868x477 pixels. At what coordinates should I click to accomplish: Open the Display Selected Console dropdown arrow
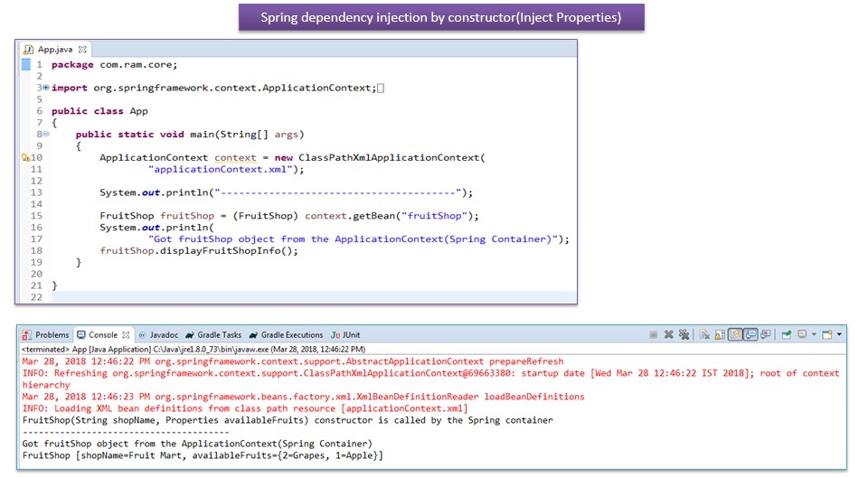[x=814, y=335]
